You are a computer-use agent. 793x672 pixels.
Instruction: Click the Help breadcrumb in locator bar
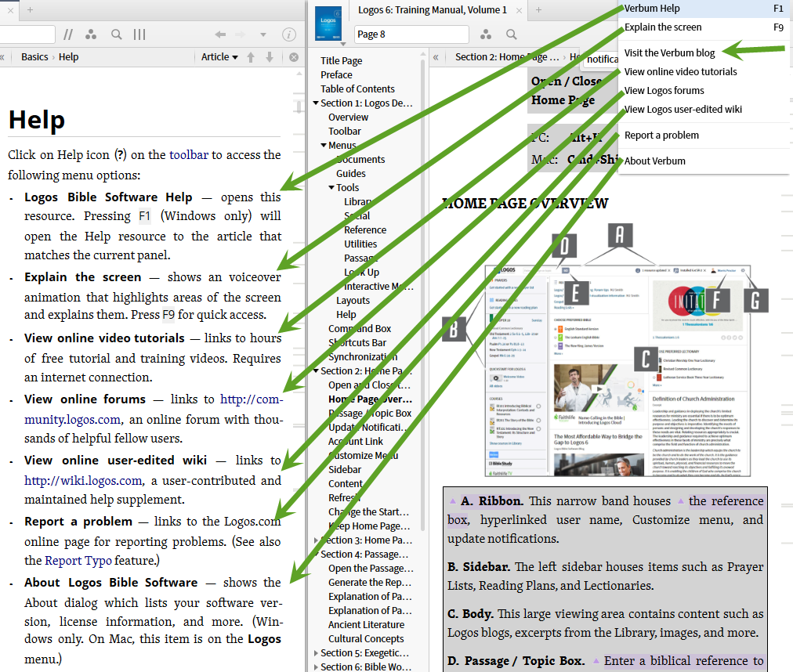click(x=68, y=57)
